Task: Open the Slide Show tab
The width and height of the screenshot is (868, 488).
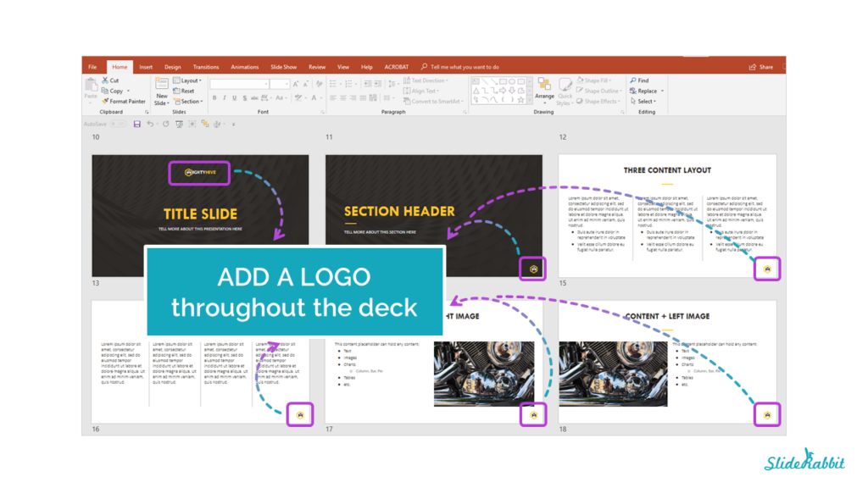Action: pos(285,66)
